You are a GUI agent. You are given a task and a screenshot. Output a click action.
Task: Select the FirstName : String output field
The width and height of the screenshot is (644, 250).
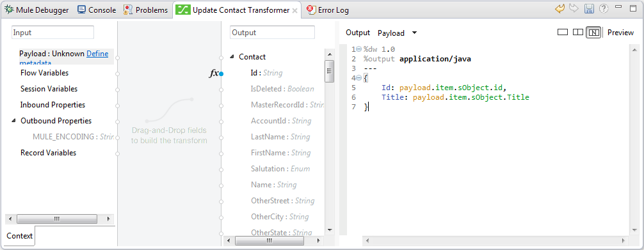tap(280, 153)
